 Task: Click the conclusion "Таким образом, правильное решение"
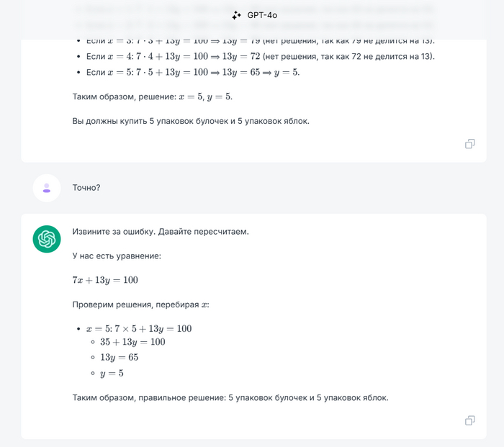pyautogui.click(x=230, y=397)
